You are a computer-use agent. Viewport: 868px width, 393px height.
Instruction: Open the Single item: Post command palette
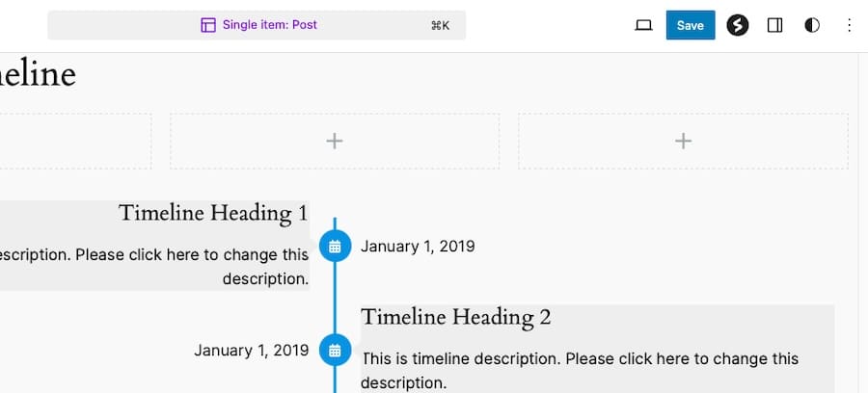[269, 25]
